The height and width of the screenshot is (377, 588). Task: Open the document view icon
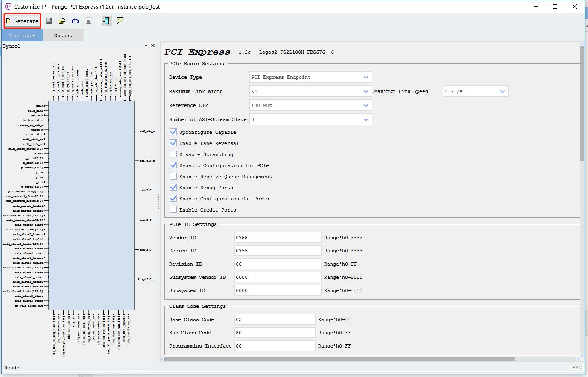click(x=88, y=21)
